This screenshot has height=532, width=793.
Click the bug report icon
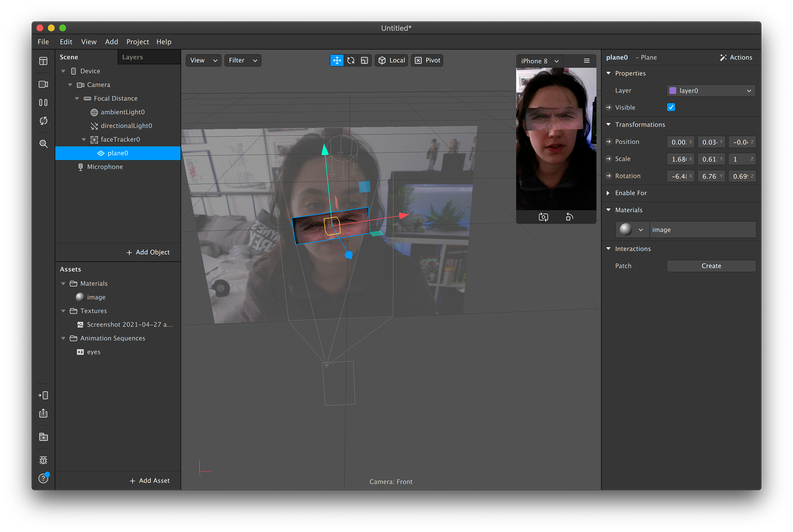(x=43, y=460)
